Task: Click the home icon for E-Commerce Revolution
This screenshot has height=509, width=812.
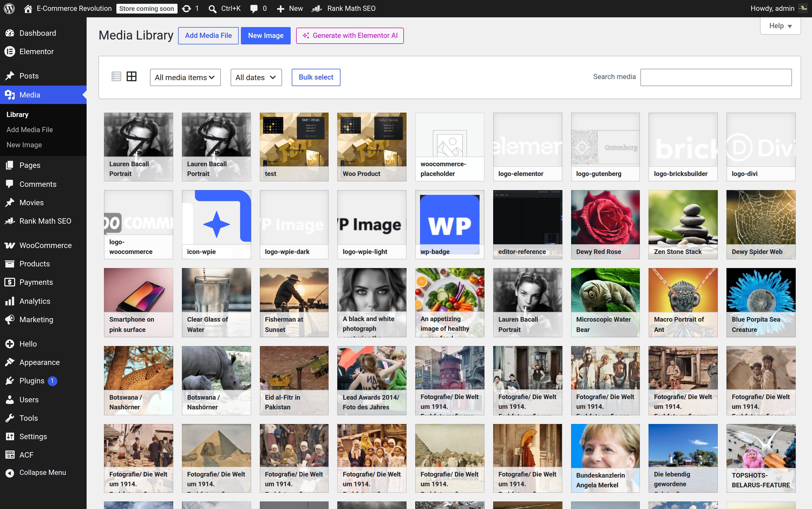Action: pos(28,8)
